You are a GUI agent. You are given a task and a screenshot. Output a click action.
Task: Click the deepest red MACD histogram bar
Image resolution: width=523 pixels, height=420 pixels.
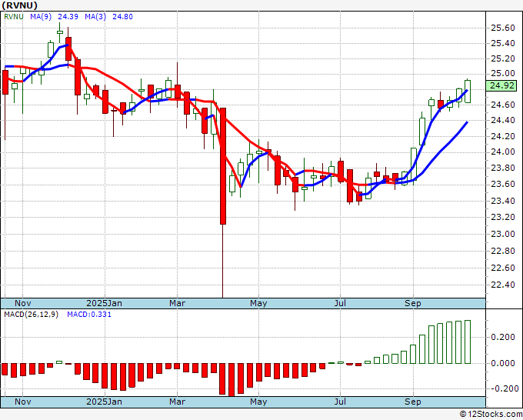click(x=232, y=379)
